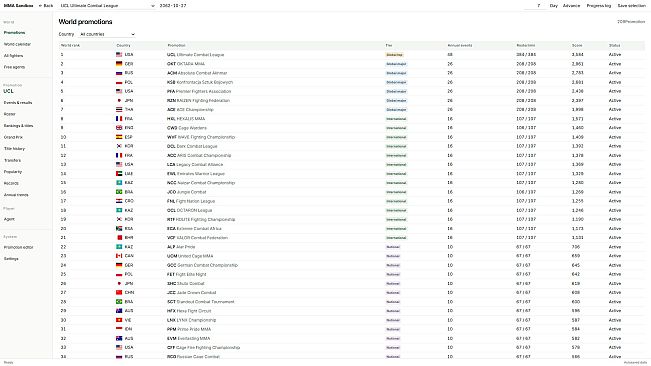Click the France flag in HEXAUS MMA row
The height and width of the screenshot is (366, 651).
coord(119,119)
